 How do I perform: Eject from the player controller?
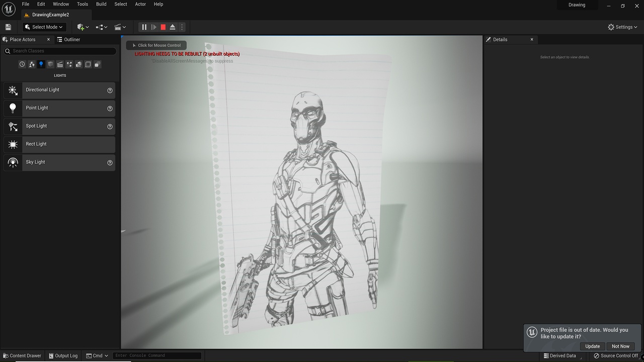click(x=172, y=27)
